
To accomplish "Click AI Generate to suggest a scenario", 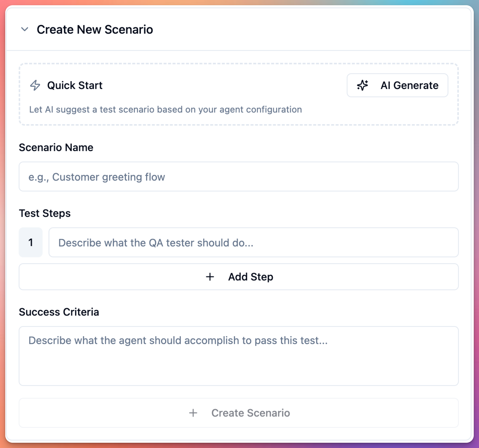I will (x=398, y=85).
